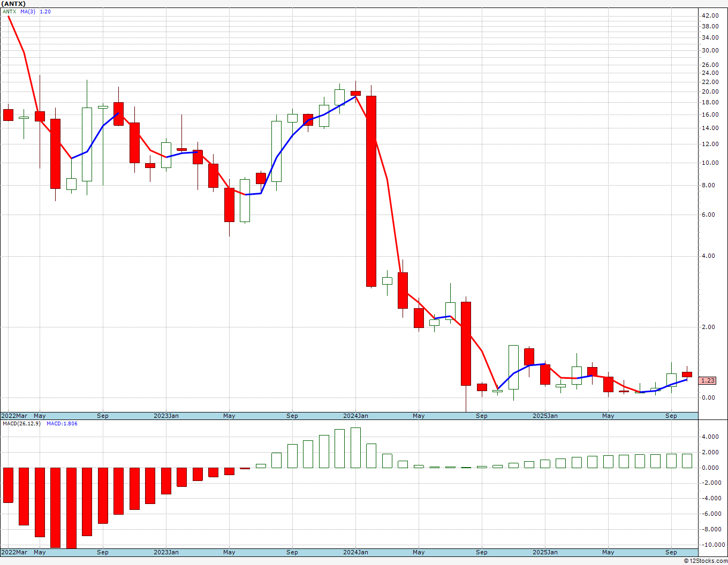Click the 10.00 price axis label
Screen dimensions: 728x565
tap(710, 163)
